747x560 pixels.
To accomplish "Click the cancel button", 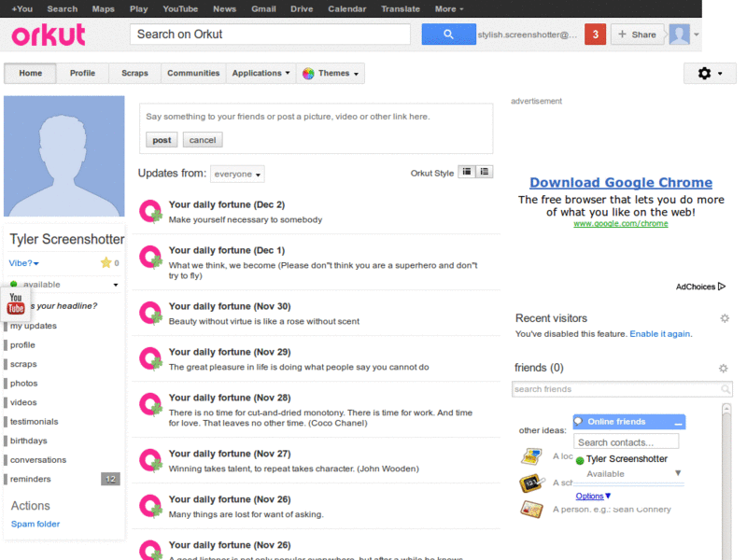I will click(203, 140).
